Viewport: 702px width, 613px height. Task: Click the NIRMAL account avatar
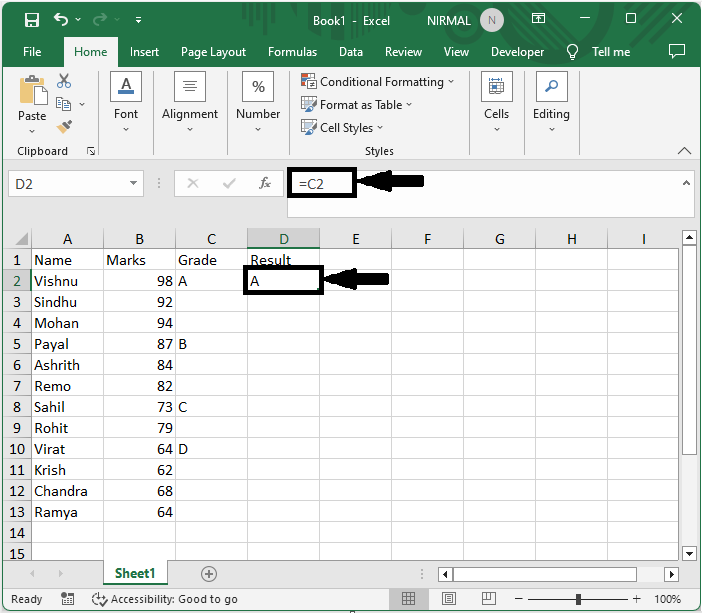click(492, 20)
